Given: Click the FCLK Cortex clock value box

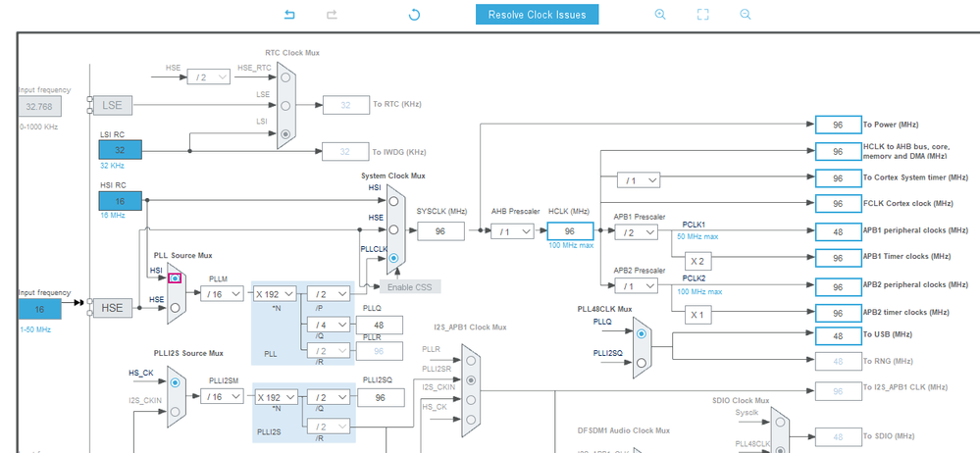Looking at the screenshot, I should coord(838,204).
